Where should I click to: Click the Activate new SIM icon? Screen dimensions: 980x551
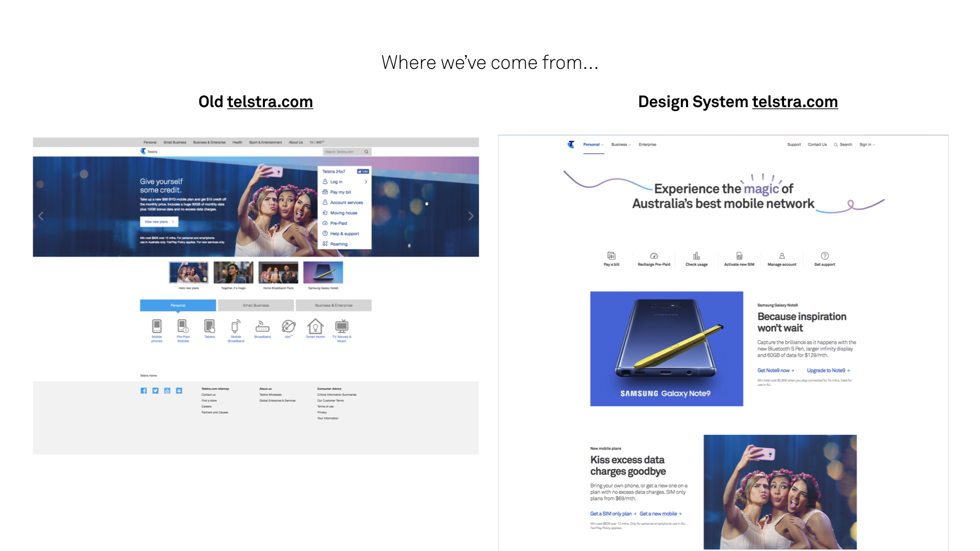pos(739,256)
